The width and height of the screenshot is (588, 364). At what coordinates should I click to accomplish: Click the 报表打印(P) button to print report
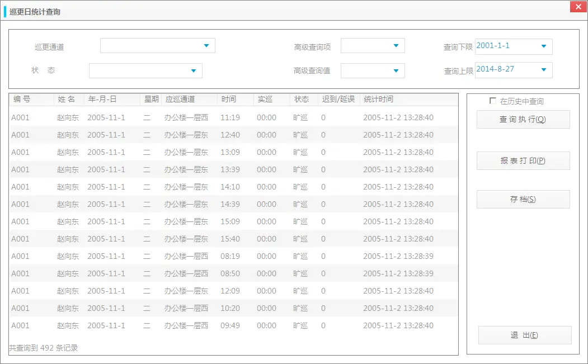point(523,160)
